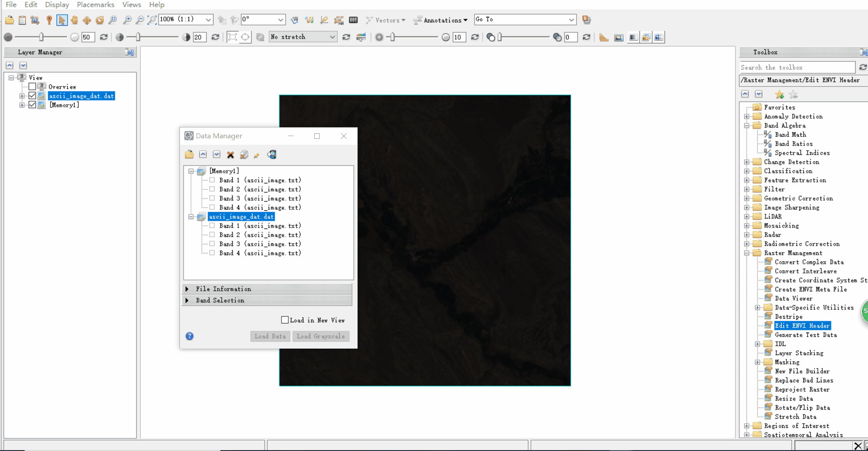The height and width of the screenshot is (451, 868).
Task: Pick the Rotate view tool
Action: coord(99,20)
